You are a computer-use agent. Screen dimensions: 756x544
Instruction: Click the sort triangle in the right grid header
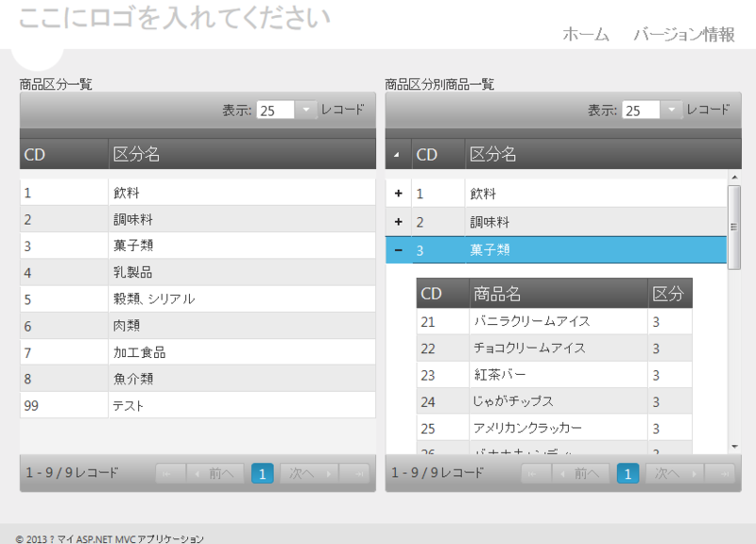[x=398, y=153]
